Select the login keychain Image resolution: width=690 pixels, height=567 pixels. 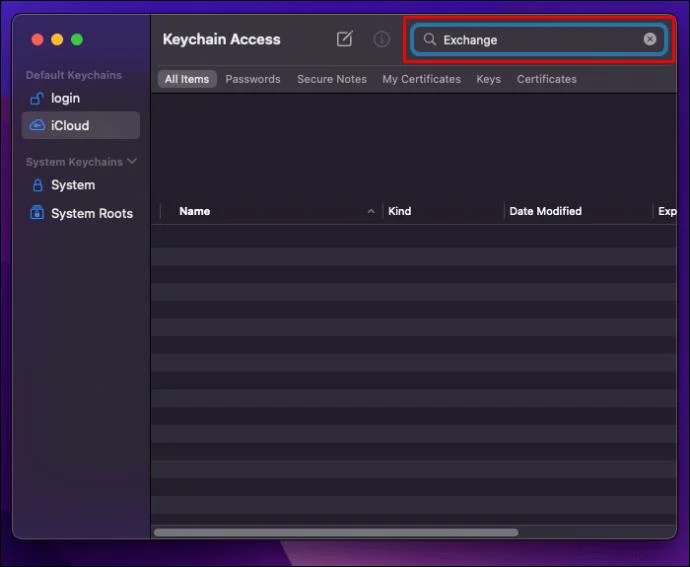[81, 98]
